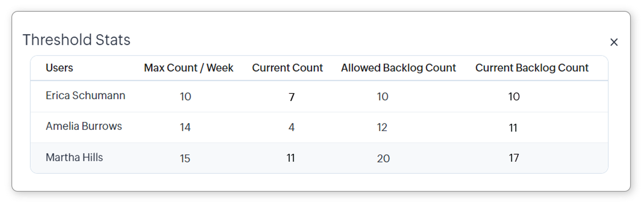This screenshot has width=644, height=209.
Task: Click Erica Schumann's max count per week cell
Action: tap(185, 97)
